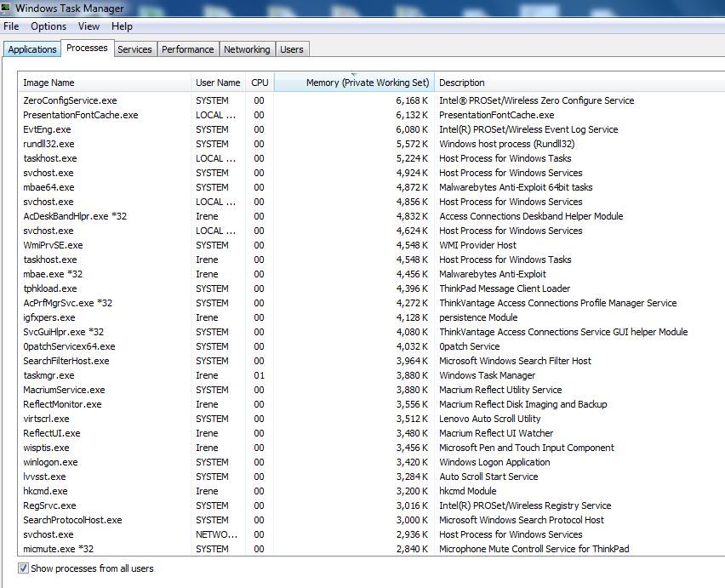
Task: Switch to the Users tab
Action: point(292,49)
